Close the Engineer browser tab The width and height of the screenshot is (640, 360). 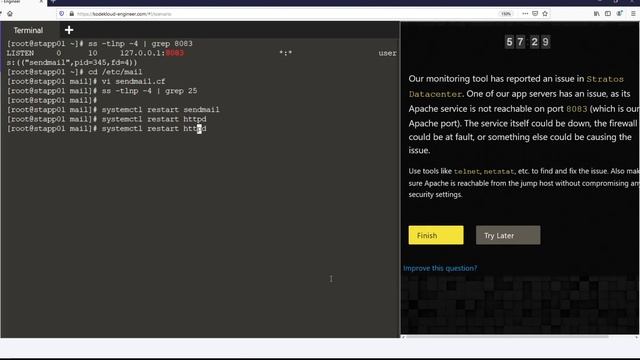[x=41, y=2]
